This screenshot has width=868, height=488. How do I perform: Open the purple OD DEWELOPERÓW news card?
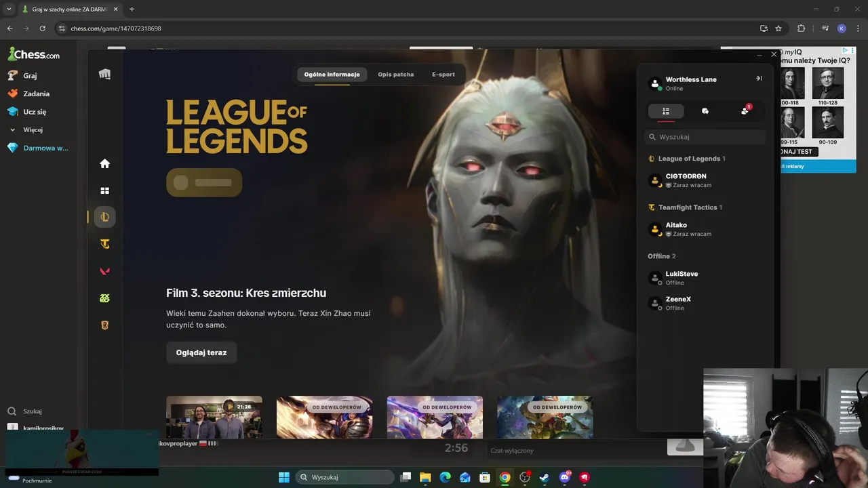[435, 417]
